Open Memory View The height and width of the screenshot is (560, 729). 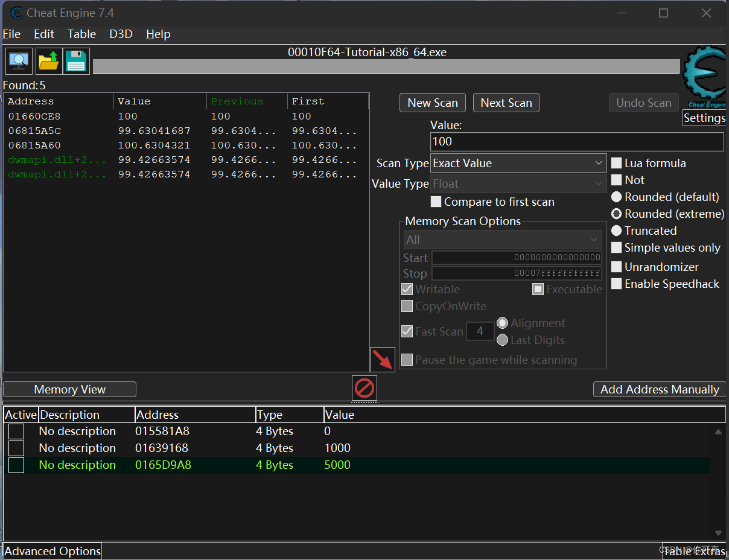(x=70, y=389)
